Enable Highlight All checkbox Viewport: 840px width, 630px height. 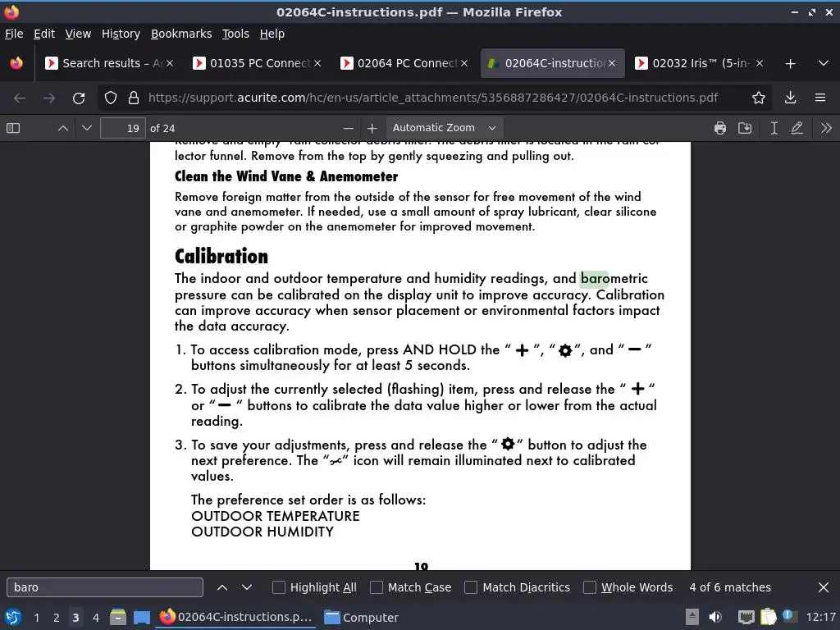pos(279,587)
